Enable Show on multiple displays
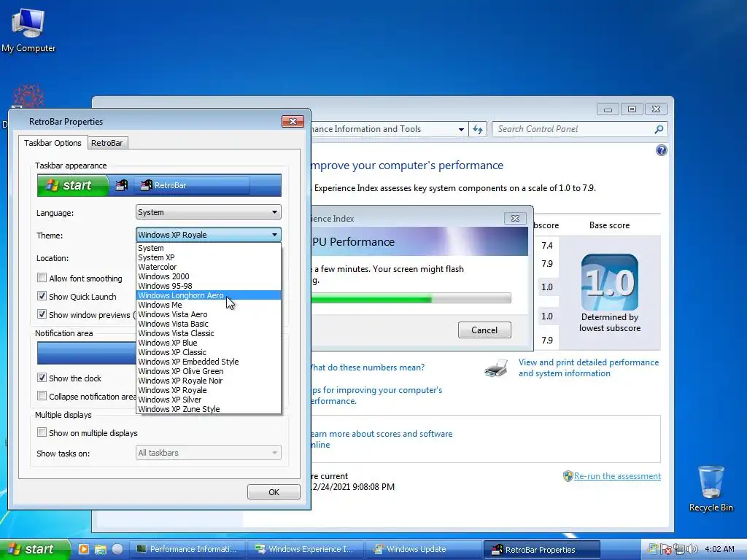This screenshot has height=560, width=747. click(42, 432)
